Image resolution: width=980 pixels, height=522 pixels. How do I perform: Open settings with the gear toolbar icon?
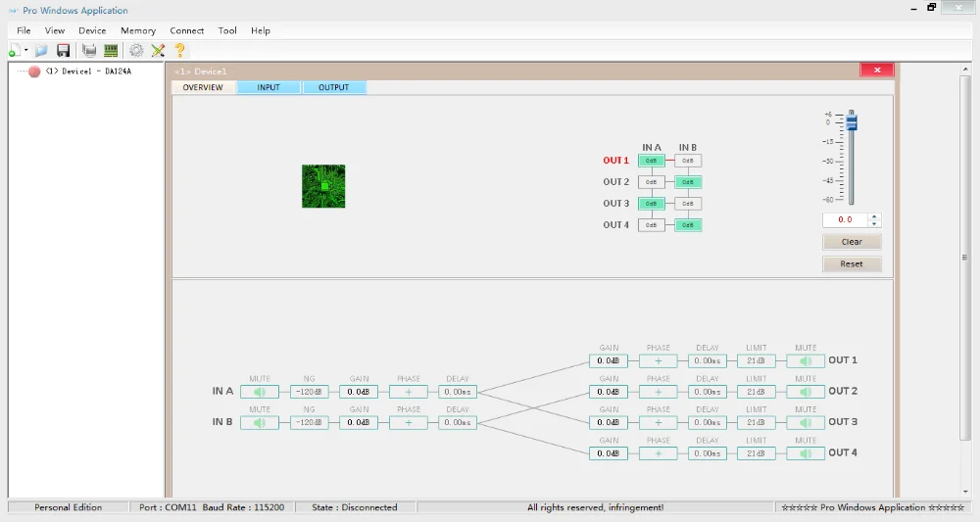(x=136, y=51)
